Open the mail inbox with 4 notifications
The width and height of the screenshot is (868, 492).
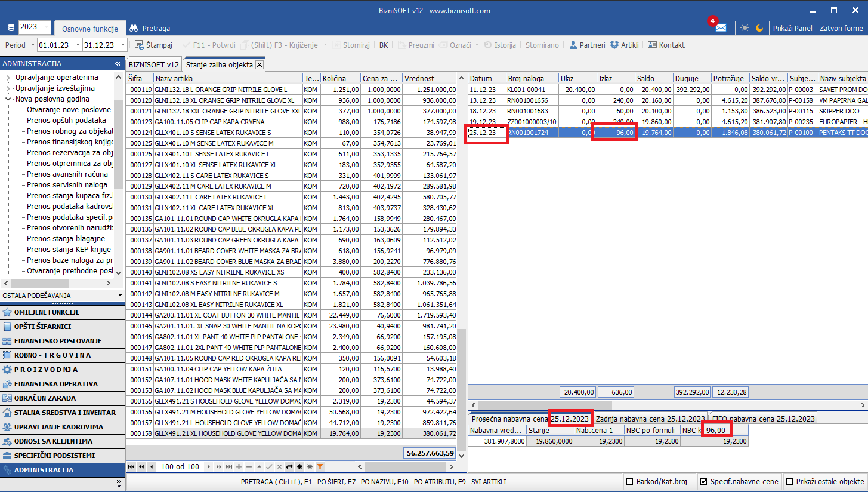click(x=721, y=28)
